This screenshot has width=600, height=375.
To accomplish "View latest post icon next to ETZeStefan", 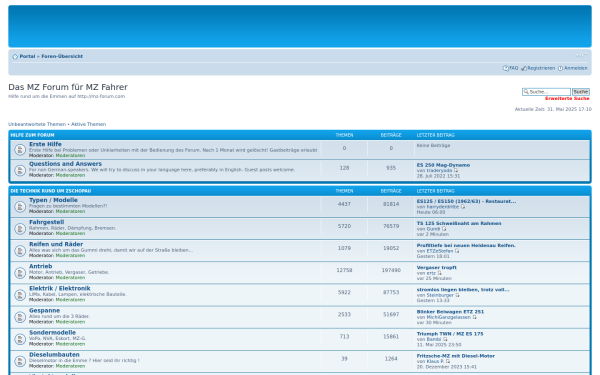I will tap(457, 251).
